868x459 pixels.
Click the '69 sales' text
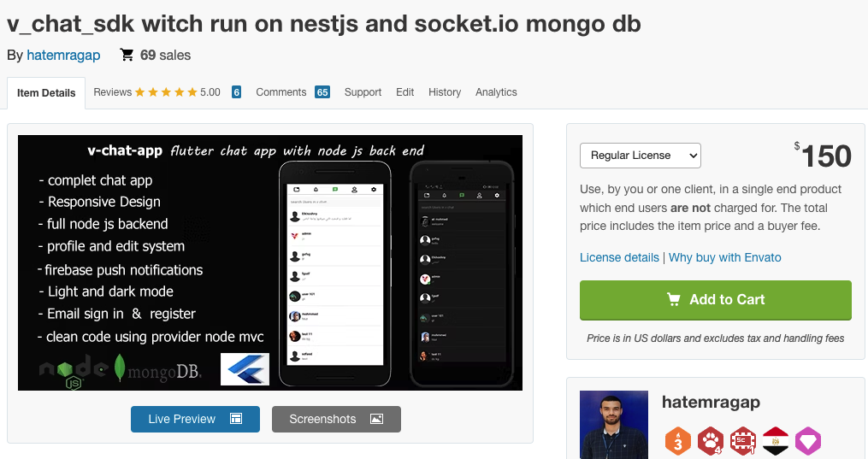(x=166, y=56)
